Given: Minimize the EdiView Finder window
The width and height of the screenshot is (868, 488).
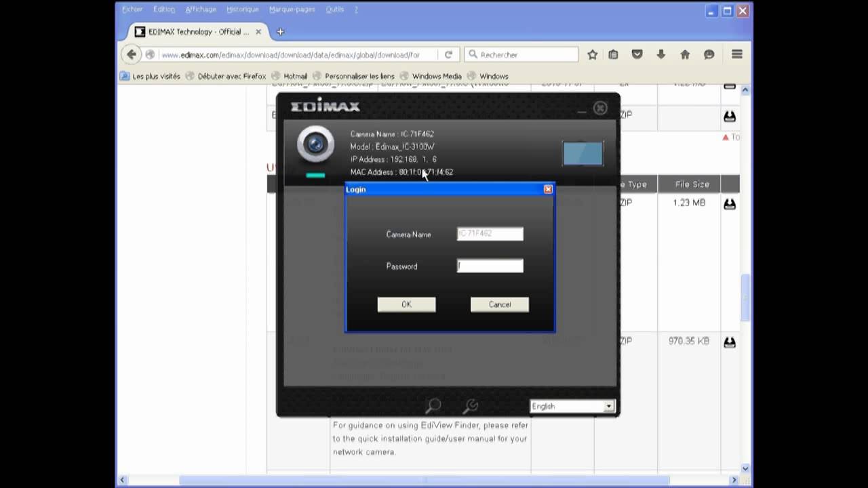Looking at the screenshot, I should [x=581, y=110].
